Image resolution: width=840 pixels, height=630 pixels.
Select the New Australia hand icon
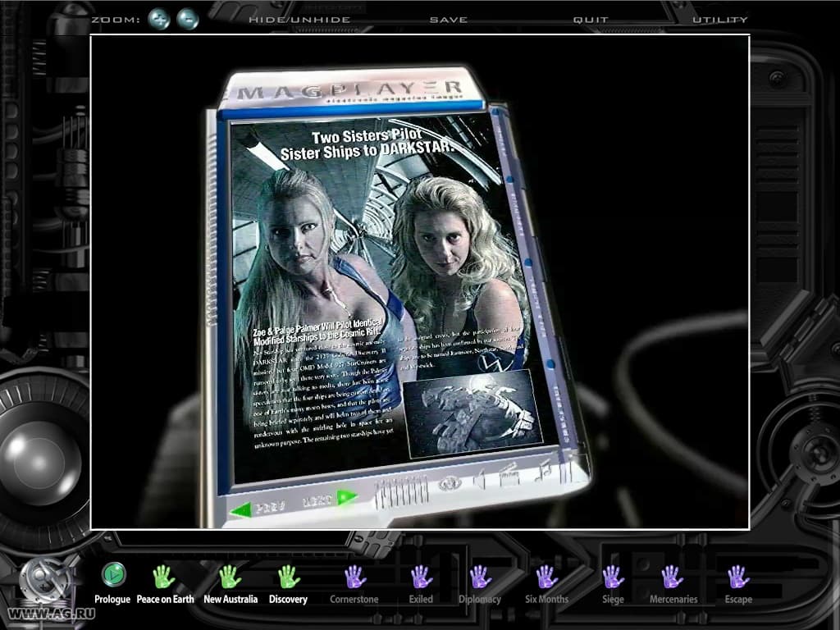point(231,577)
